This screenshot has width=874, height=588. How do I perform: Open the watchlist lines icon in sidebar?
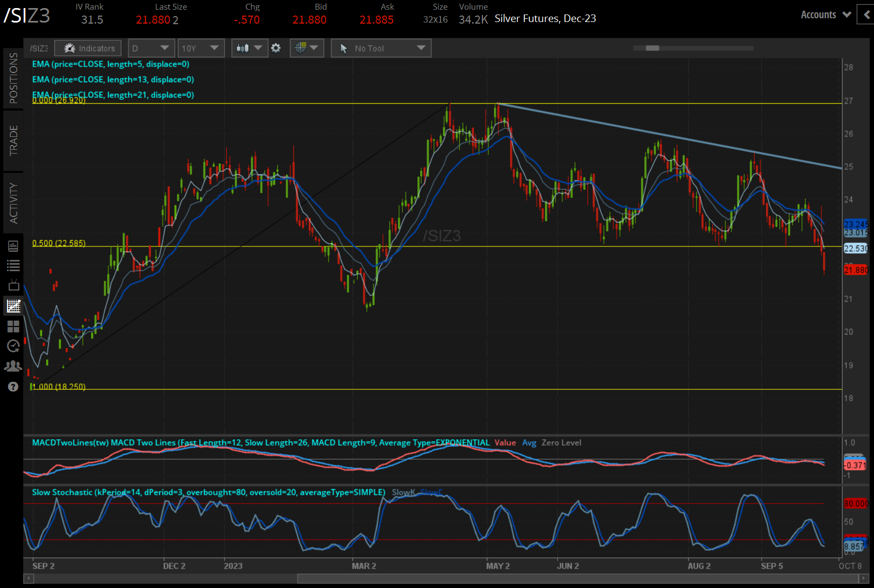point(13,265)
